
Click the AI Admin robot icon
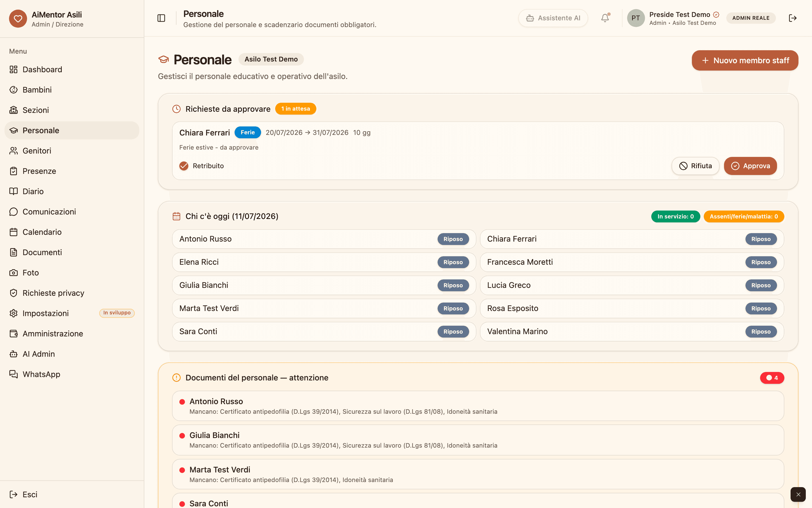(x=14, y=354)
